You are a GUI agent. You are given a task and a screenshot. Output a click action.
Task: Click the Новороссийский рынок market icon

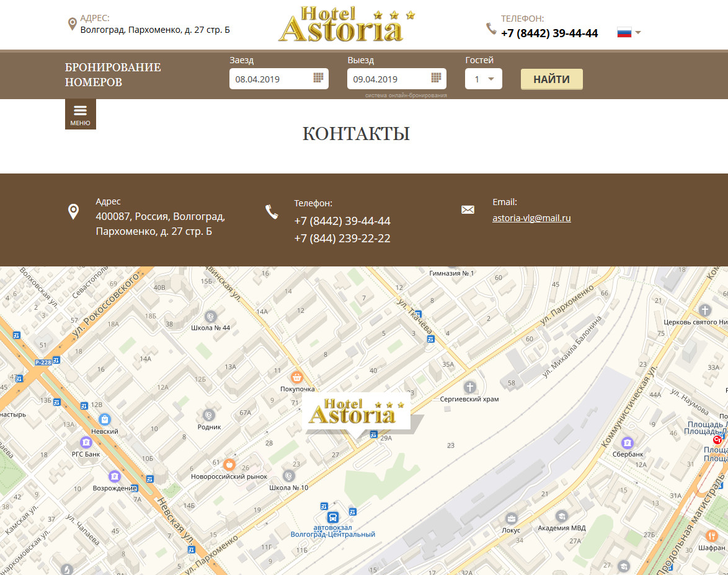pos(229,464)
